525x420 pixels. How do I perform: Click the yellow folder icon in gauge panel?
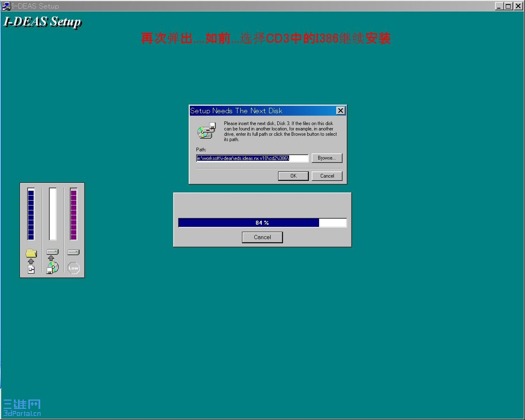pyautogui.click(x=31, y=253)
